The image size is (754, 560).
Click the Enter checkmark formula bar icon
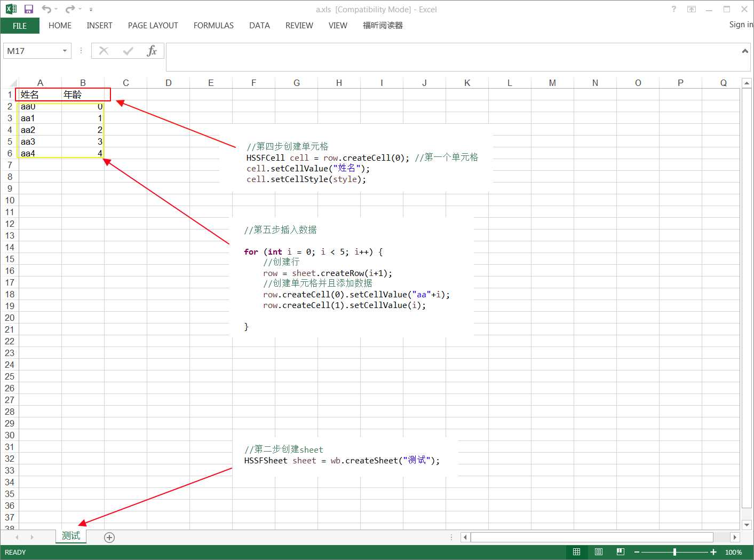click(x=128, y=51)
